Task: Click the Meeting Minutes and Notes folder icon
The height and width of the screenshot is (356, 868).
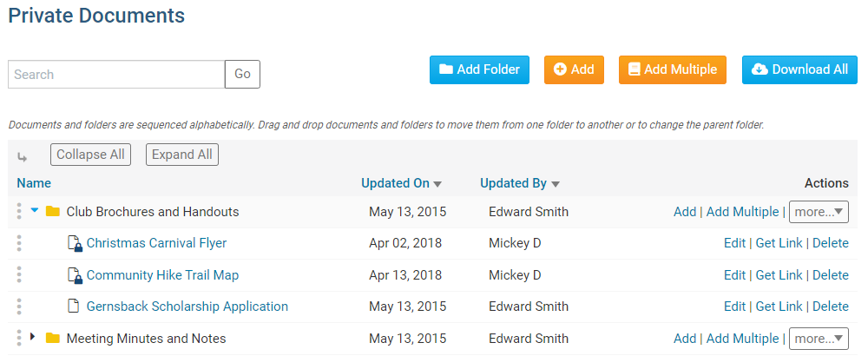Action: (x=53, y=339)
